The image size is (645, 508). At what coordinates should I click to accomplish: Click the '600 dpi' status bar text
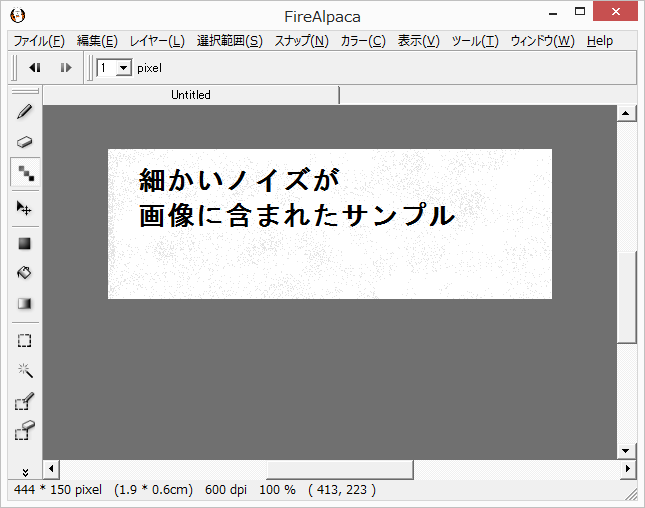[x=226, y=489]
